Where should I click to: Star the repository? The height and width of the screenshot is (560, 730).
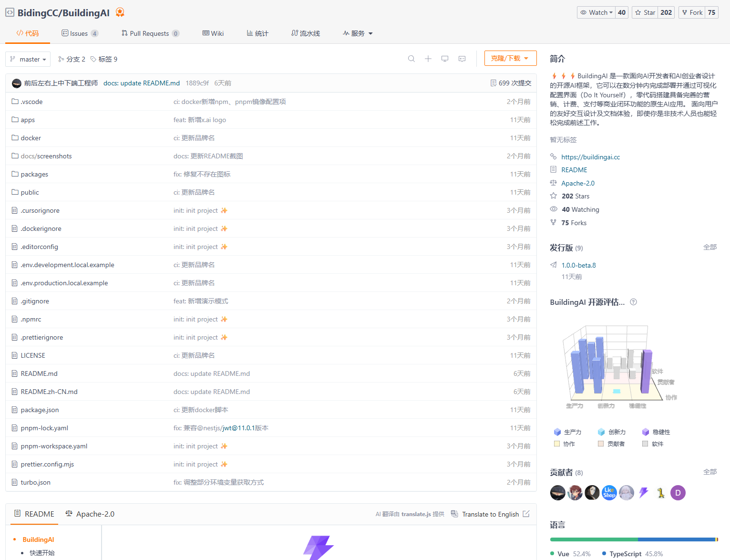click(x=645, y=12)
